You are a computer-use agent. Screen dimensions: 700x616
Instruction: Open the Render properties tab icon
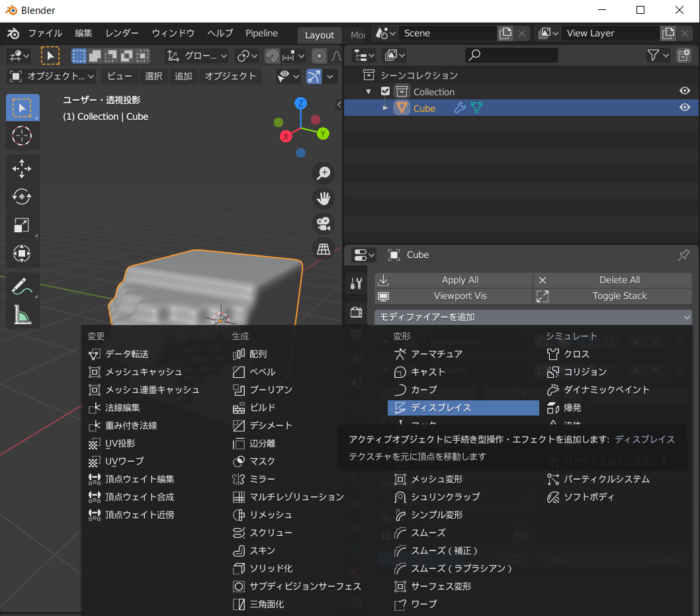(x=356, y=312)
